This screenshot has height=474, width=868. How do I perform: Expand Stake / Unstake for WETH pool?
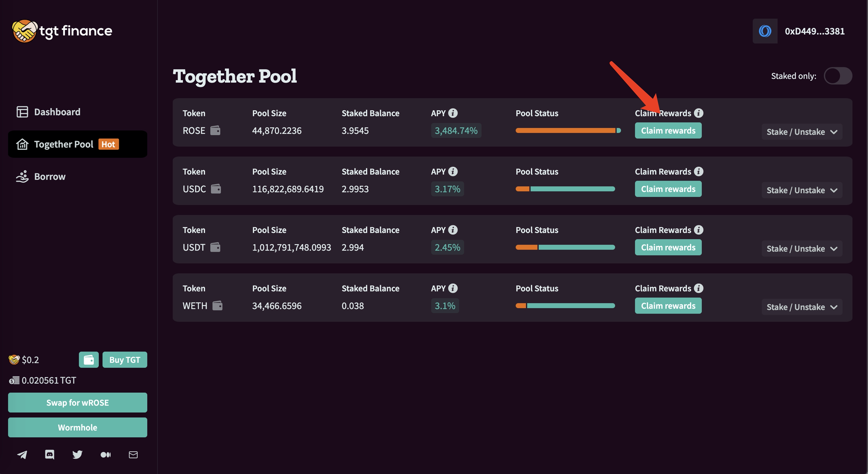[802, 307]
